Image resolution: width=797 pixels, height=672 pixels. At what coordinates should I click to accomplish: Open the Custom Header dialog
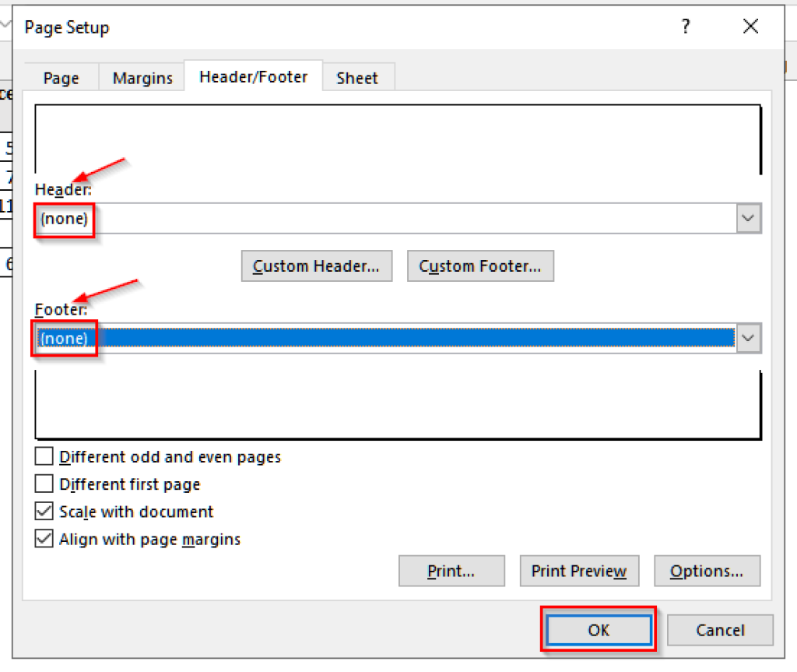(316, 266)
